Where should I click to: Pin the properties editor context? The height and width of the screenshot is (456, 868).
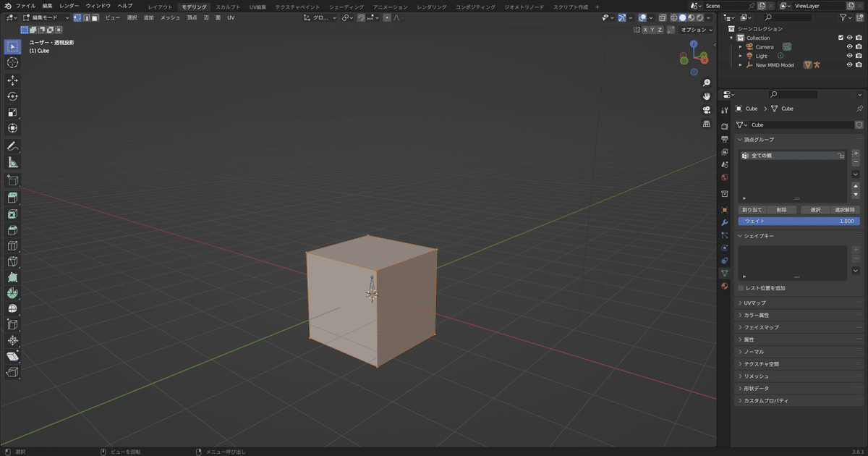pos(859,109)
